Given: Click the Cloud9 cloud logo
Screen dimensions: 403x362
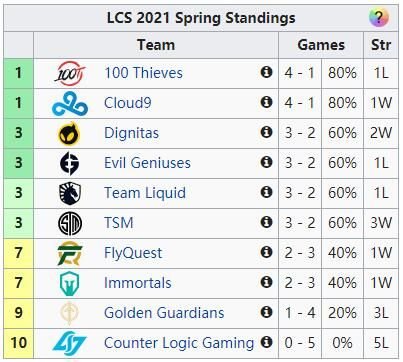Looking at the screenshot, I should click(x=70, y=104).
